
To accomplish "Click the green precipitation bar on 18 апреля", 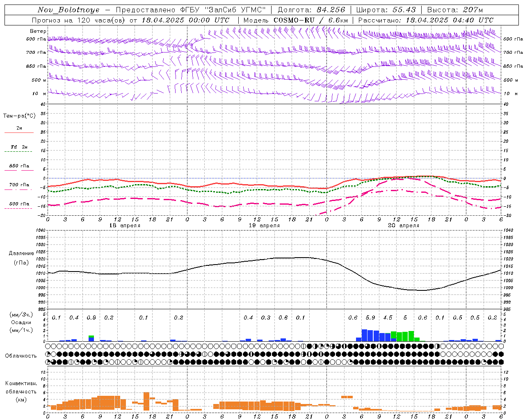I will point(91,336).
